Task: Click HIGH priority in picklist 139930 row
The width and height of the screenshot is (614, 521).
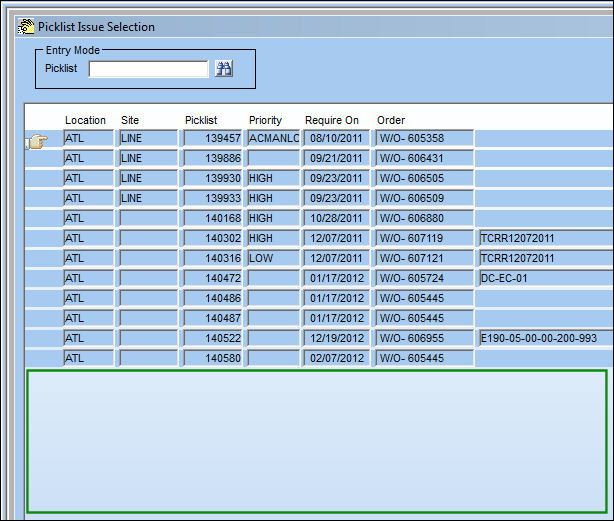Action: [x=273, y=178]
